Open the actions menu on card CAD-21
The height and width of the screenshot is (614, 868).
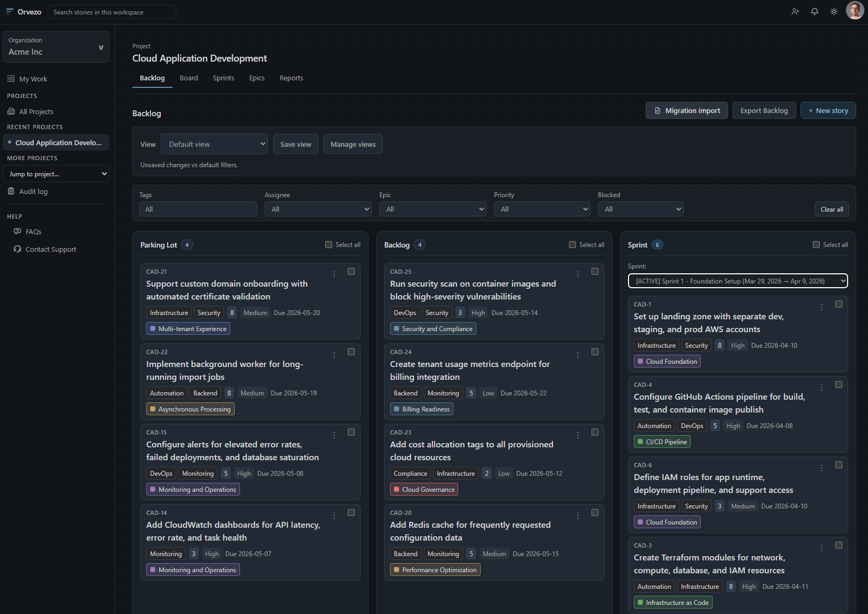334,274
